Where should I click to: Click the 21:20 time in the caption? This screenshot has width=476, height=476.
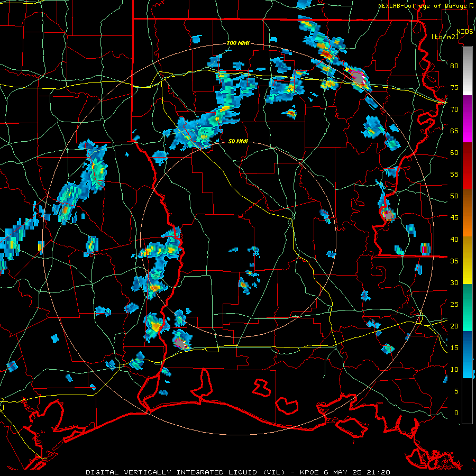coord(378,472)
